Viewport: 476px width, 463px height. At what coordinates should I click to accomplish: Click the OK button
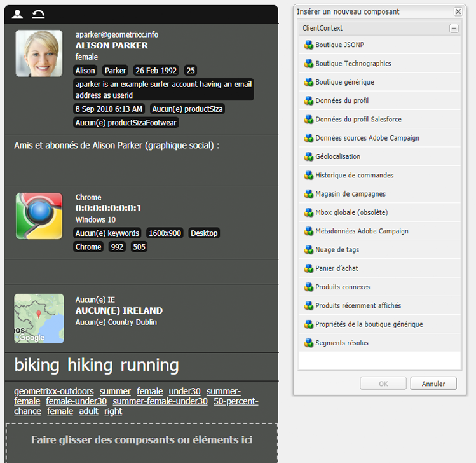click(383, 384)
